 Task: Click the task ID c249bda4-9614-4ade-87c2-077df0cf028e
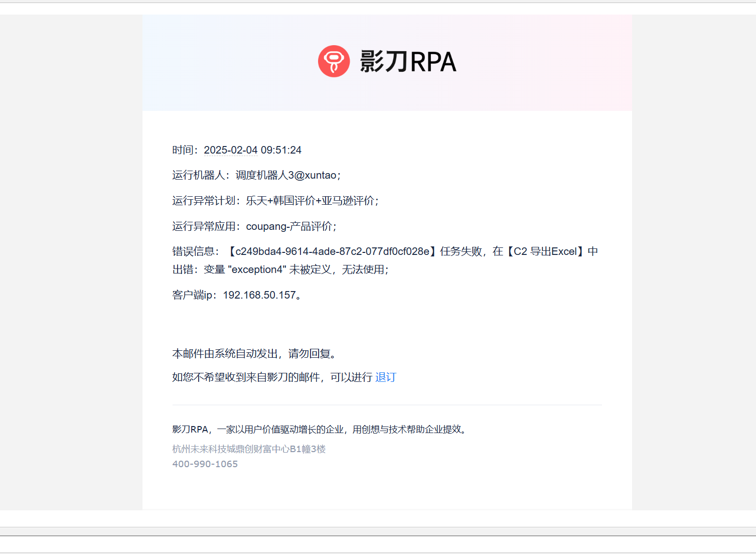(x=333, y=251)
